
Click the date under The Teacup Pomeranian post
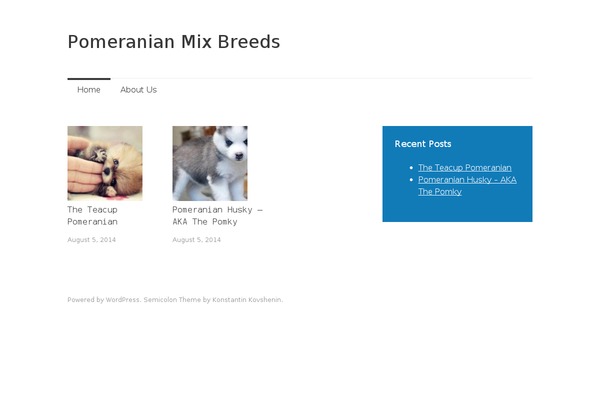[91, 240]
